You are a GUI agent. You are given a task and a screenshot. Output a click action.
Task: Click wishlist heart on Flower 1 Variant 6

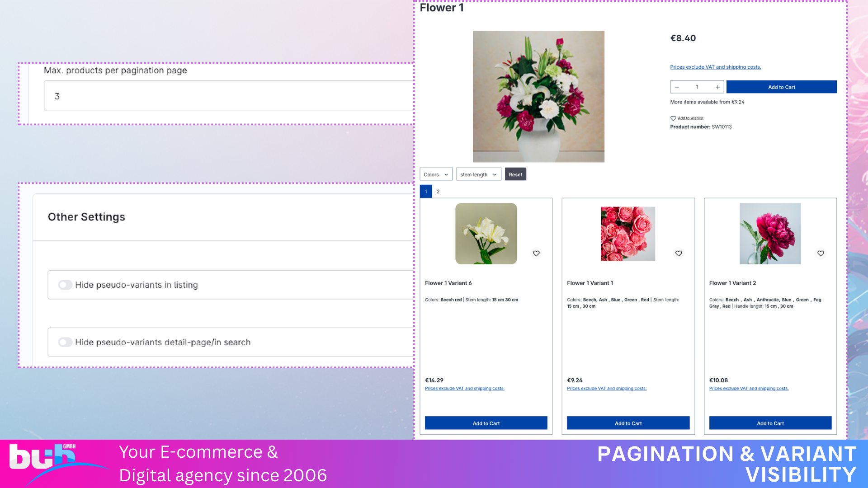536,253
